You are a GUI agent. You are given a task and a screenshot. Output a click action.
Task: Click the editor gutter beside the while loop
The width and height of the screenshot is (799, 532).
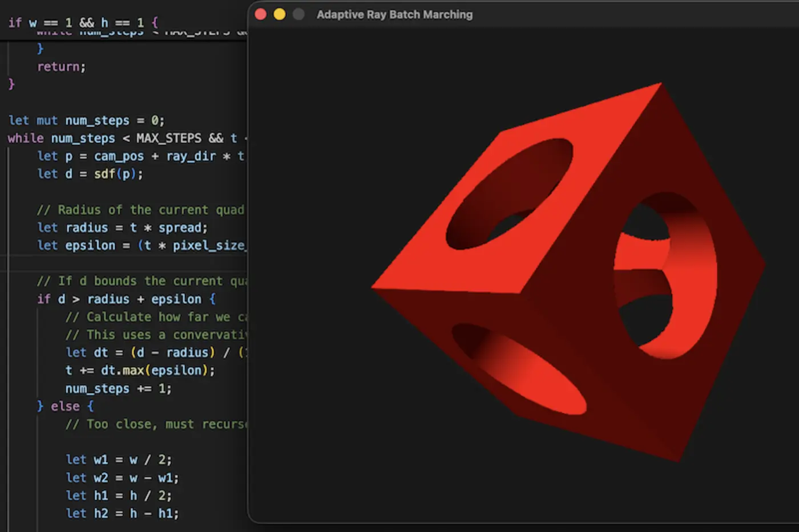pos(5,138)
